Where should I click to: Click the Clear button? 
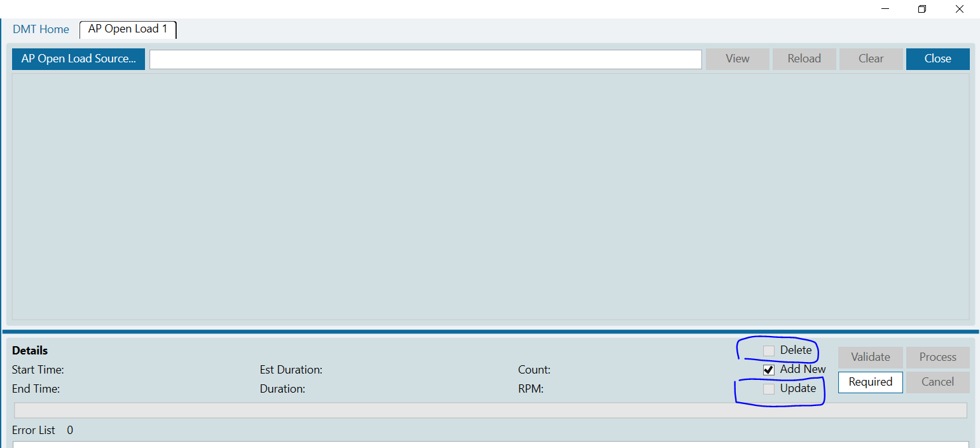pos(871,59)
